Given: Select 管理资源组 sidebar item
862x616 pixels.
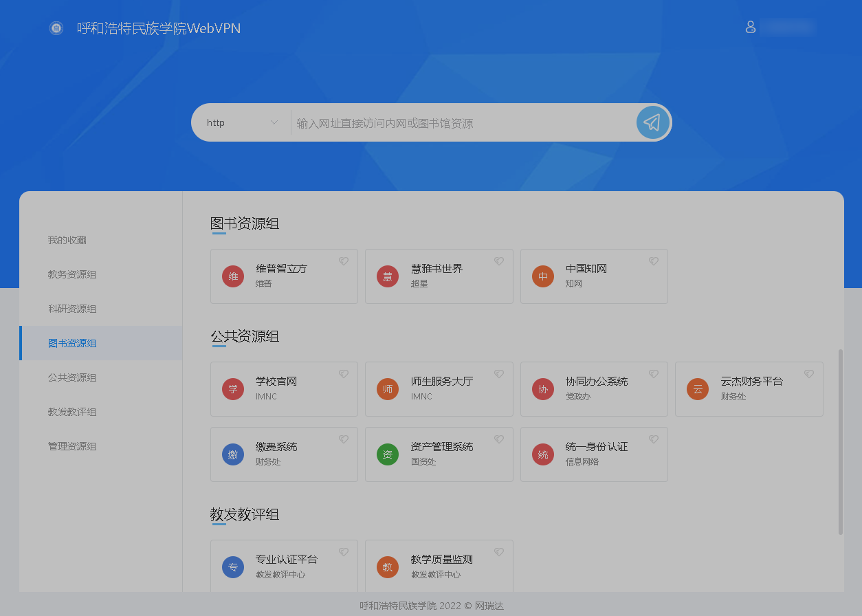Looking at the screenshot, I should pyautogui.click(x=72, y=446).
